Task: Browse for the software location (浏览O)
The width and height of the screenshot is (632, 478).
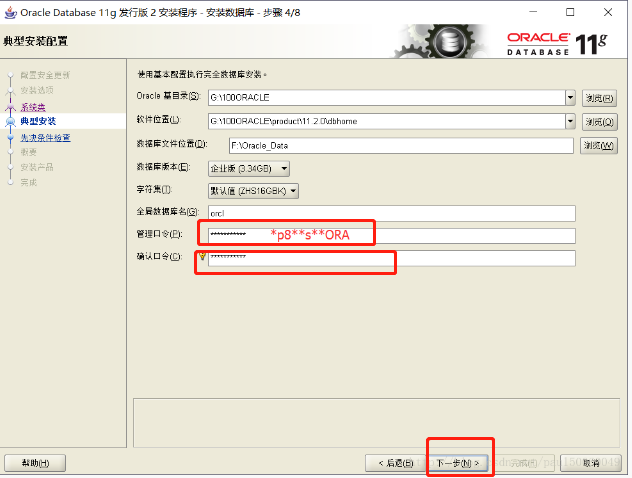Action: pyautogui.click(x=600, y=122)
